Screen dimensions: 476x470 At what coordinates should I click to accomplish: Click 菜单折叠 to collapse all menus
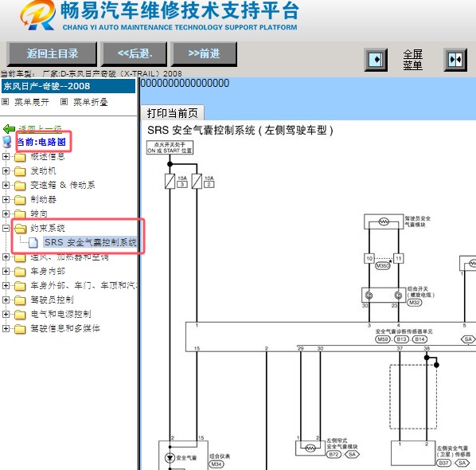click(90, 102)
